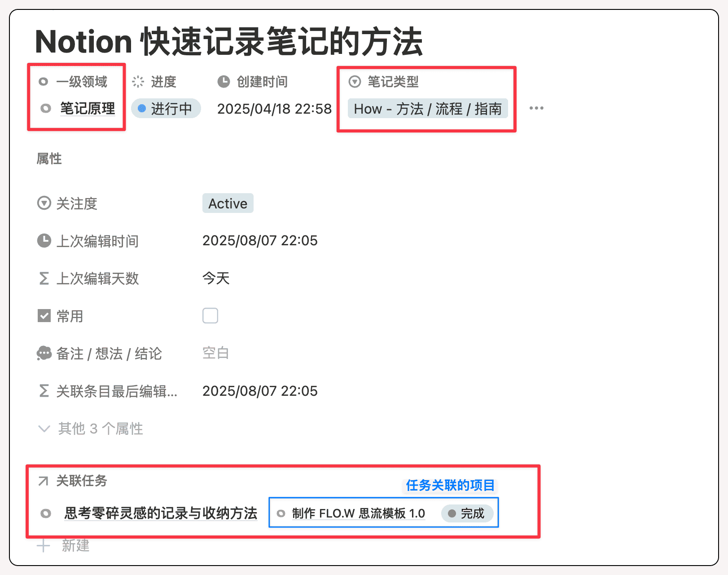Click the empty 空白 notes field
This screenshot has width=728, height=575.
(216, 353)
